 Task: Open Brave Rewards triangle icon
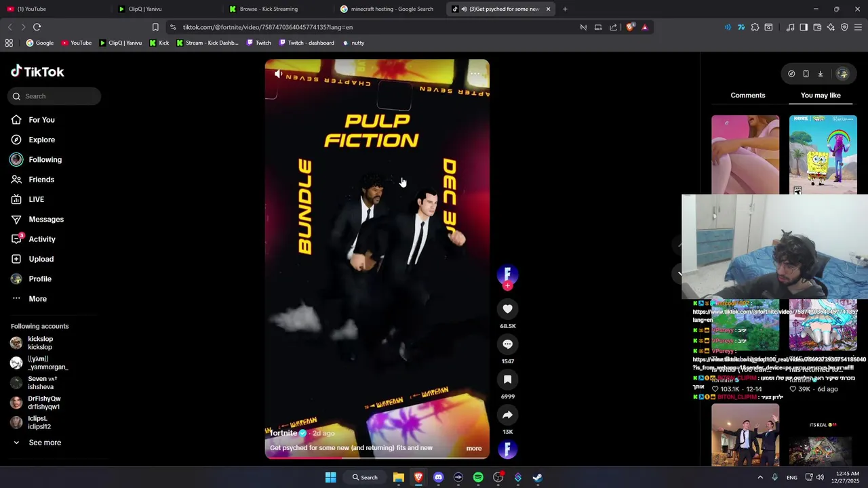tap(644, 27)
